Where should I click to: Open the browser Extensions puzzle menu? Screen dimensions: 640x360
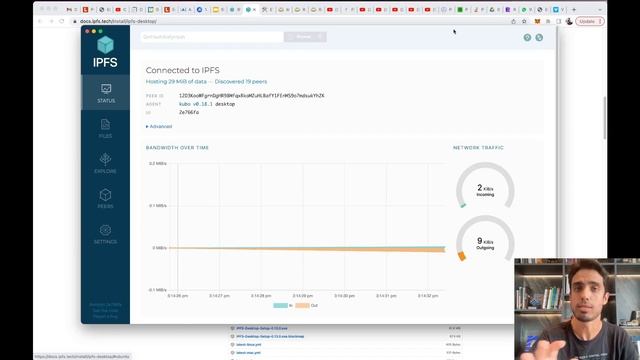pos(548,21)
